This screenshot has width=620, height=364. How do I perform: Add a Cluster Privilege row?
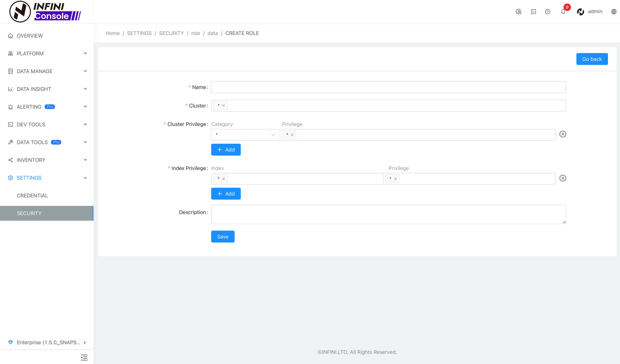click(x=226, y=149)
